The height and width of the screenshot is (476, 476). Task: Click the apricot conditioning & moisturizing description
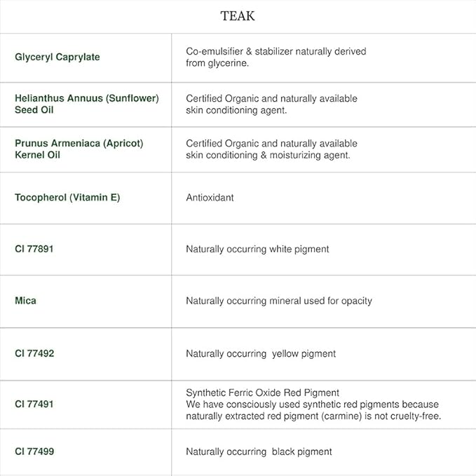pyautogui.click(x=271, y=149)
